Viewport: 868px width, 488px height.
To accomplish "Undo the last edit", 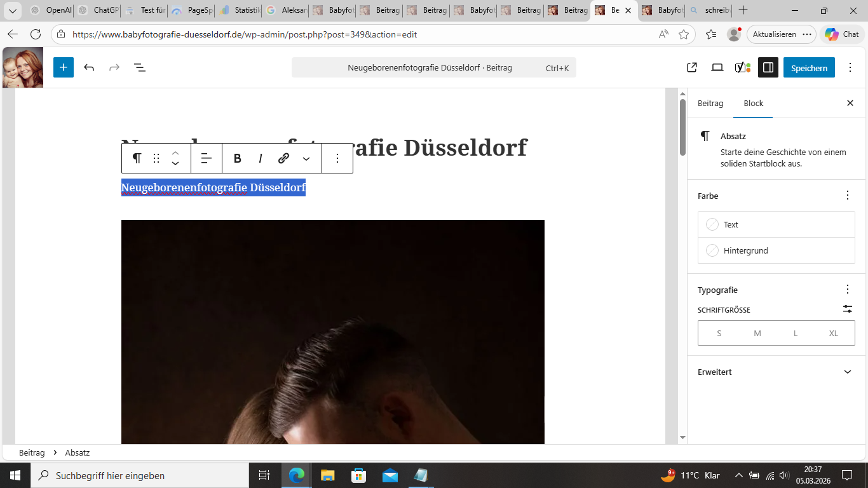I will (x=89, y=67).
